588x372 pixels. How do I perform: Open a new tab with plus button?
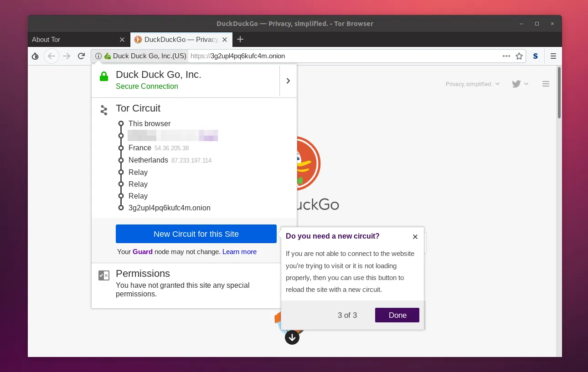tap(240, 40)
